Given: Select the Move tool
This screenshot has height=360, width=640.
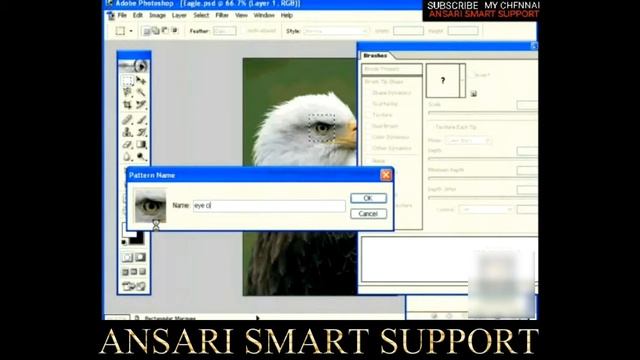Looking at the screenshot, I should click(x=141, y=80).
